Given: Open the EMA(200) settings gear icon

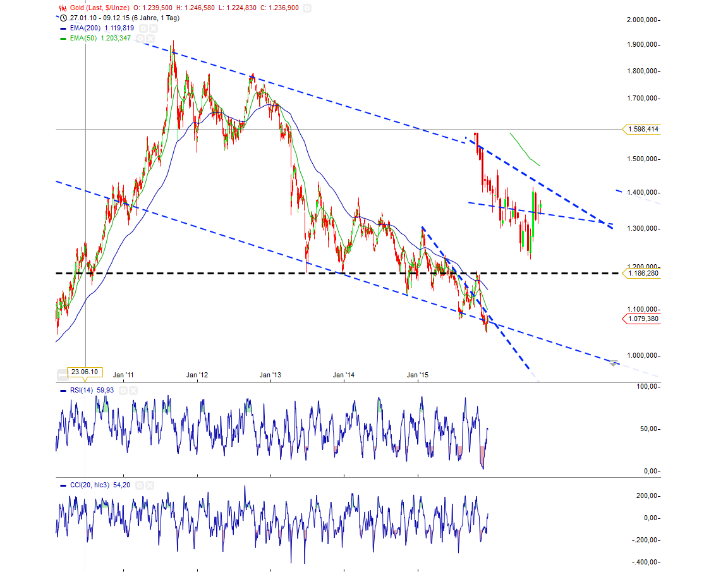Looking at the screenshot, I should pyautogui.click(x=143, y=28).
